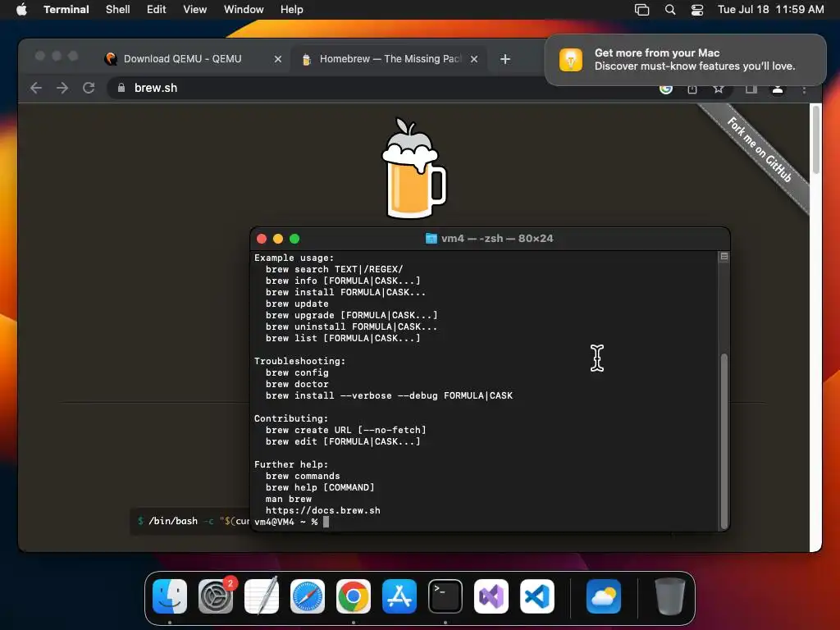
Task: Click the "brew config" line in Terminal
Action: 297,372
